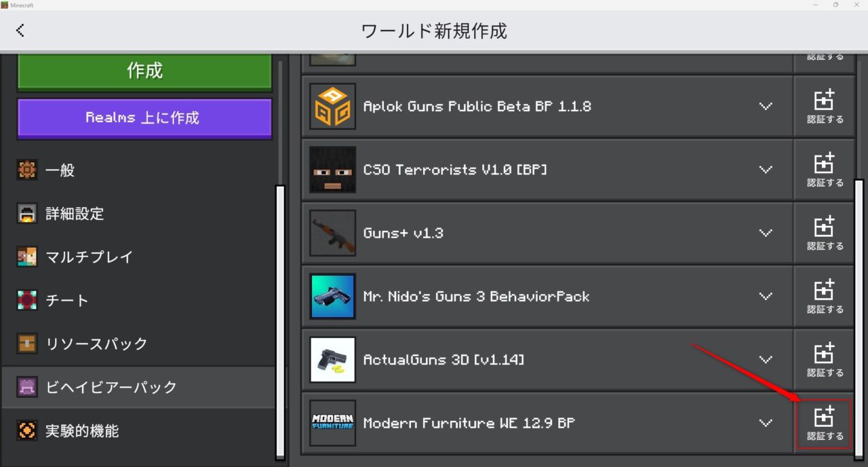
Task: Select the リソースパック chest icon
Action: [26, 343]
